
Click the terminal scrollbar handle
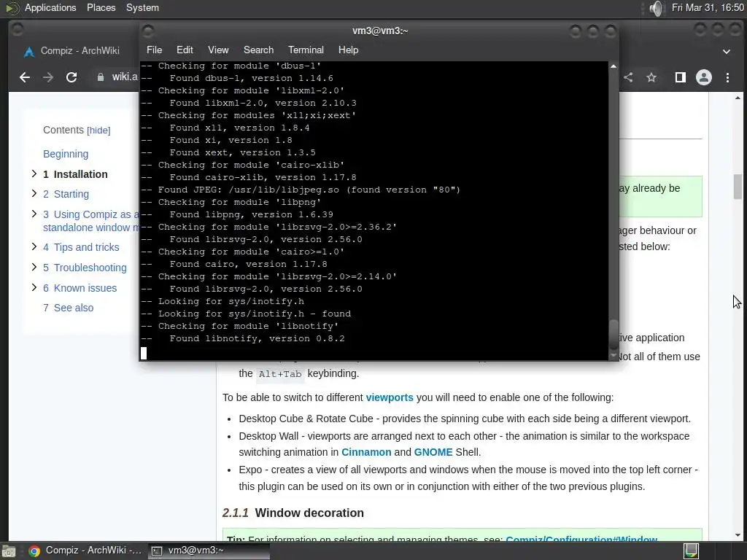coord(614,334)
